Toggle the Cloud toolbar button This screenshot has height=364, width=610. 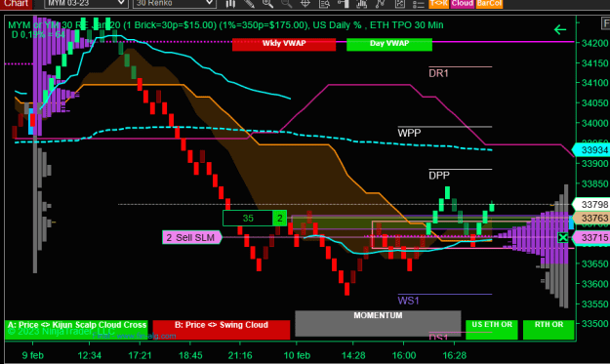pyautogui.click(x=463, y=4)
